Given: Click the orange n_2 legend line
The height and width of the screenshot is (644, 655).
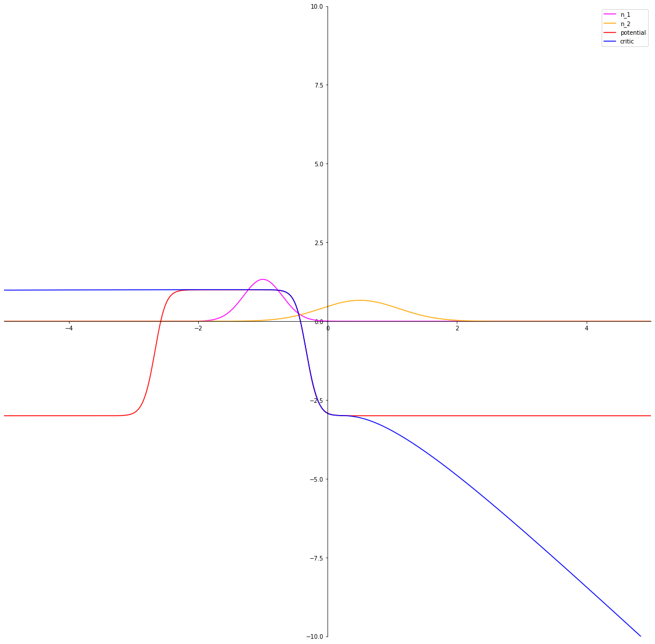Looking at the screenshot, I should [x=610, y=23].
